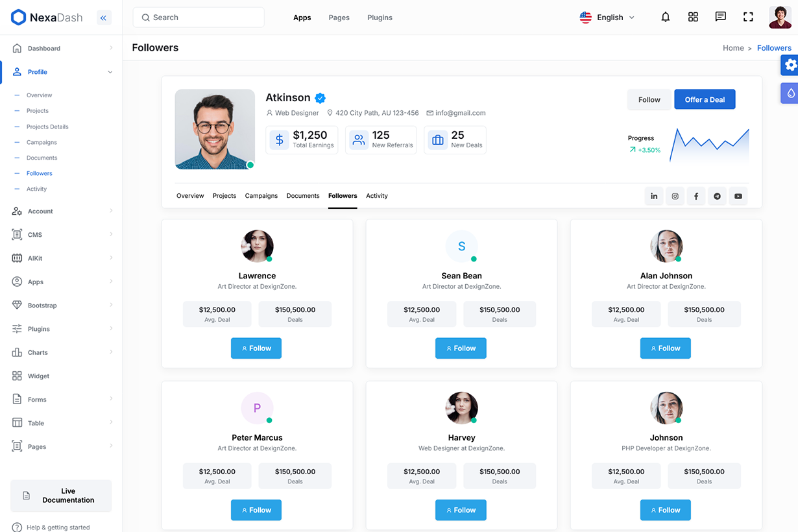Screen dimensions: 798x532
Task: Follow Sean Bean
Action: point(461,348)
